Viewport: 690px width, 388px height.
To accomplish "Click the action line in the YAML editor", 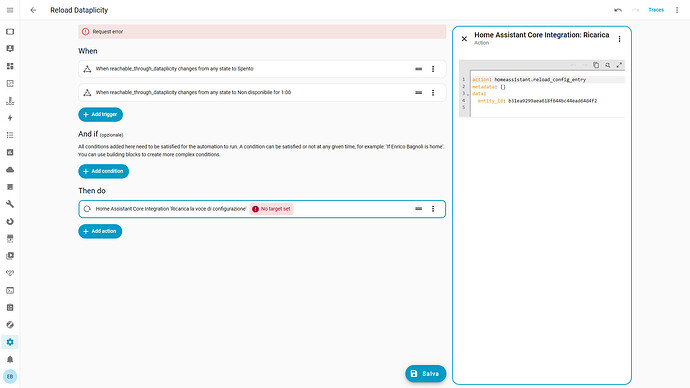I will coord(547,80).
